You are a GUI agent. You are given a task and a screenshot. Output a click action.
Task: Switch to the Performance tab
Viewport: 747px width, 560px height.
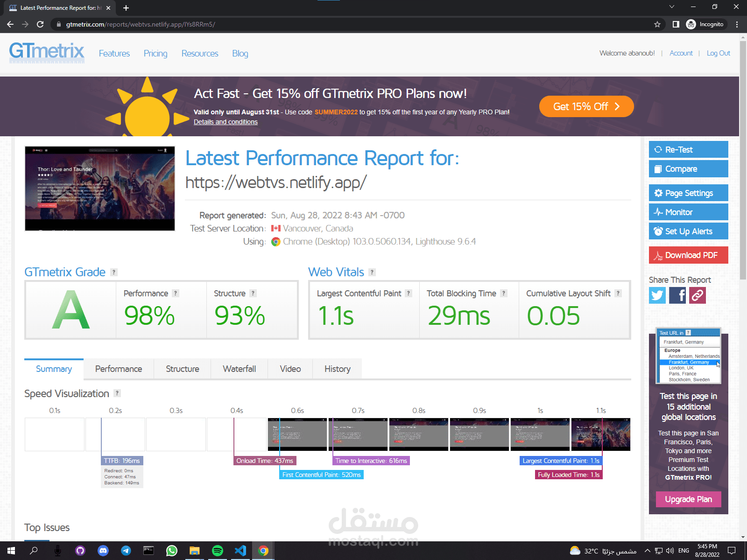point(119,369)
